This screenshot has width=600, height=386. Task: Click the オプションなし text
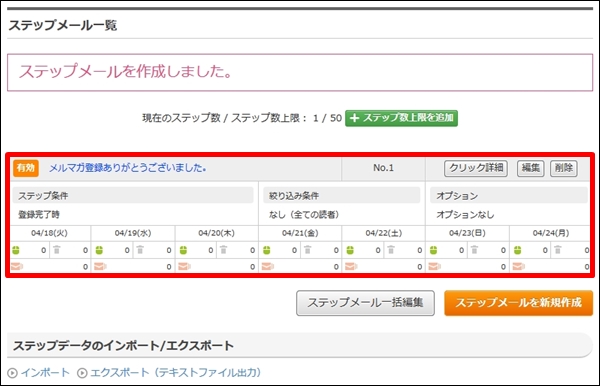tap(465, 215)
